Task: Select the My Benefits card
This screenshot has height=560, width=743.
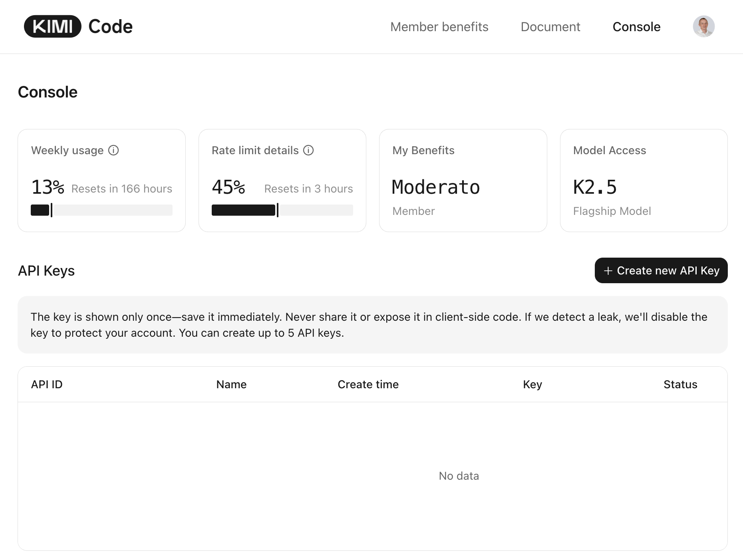Action: 463,180
